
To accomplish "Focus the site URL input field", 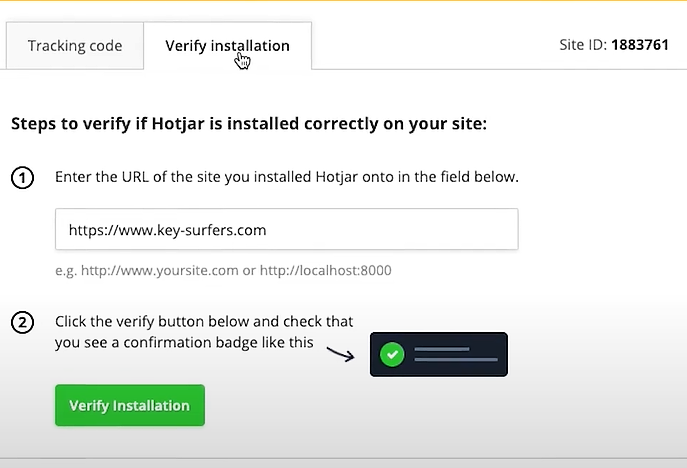I will 287,229.
